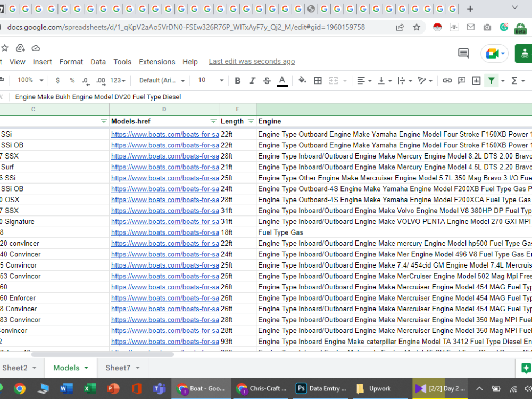Open the Help menu
This screenshot has height=399, width=532.
190,62
